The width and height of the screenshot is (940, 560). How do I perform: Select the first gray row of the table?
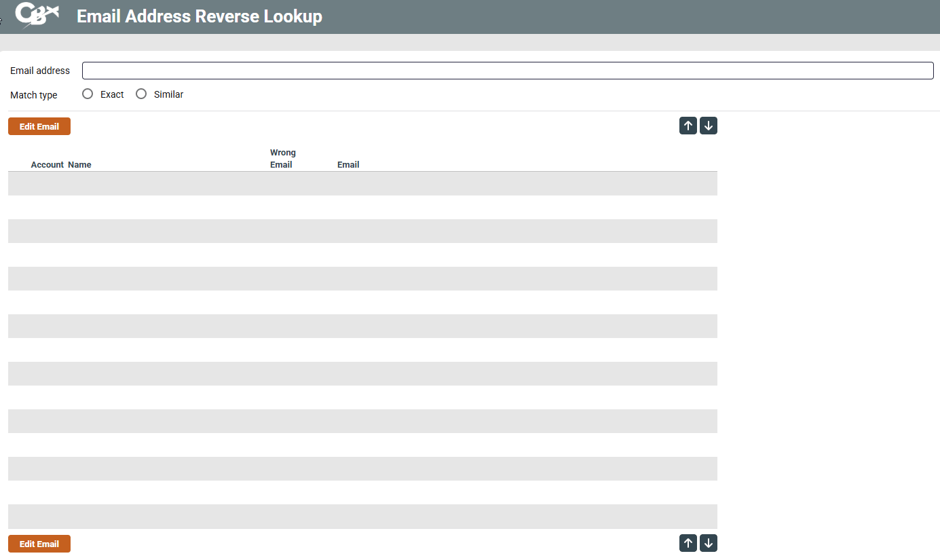[x=362, y=183]
